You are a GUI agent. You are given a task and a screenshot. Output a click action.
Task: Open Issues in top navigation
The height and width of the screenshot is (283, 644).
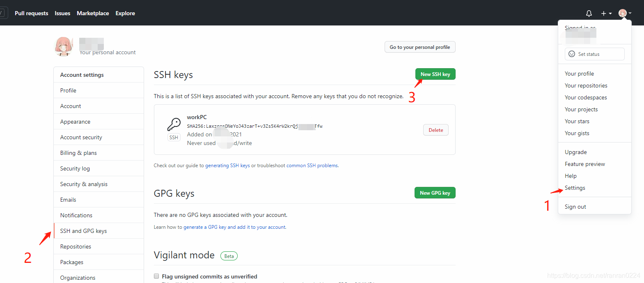62,13
